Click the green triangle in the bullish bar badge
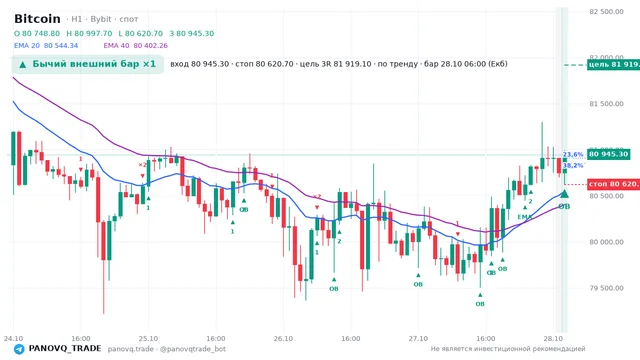 23,64
